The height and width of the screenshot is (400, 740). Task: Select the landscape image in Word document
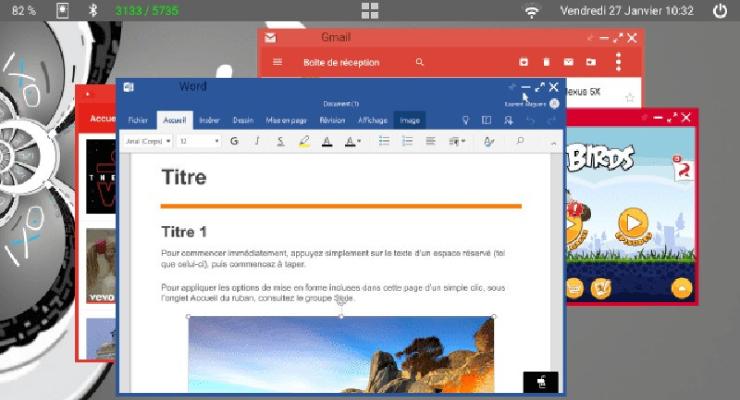click(341, 354)
